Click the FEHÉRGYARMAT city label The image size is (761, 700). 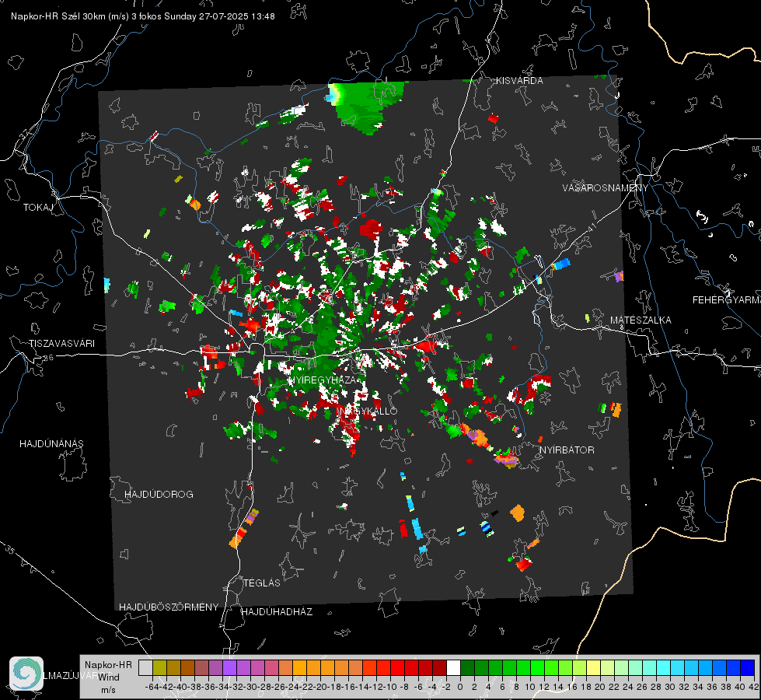[726, 300]
